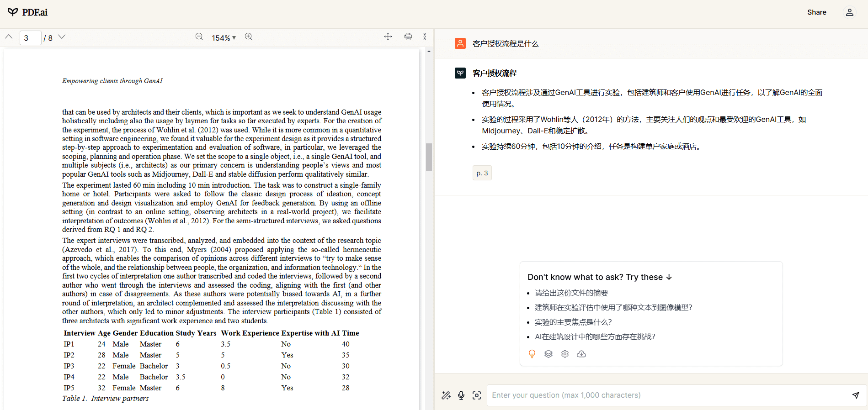This screenshot has width=868, height=410.
Task: Go to previous page with up chevron
Action: coord(9,37)
